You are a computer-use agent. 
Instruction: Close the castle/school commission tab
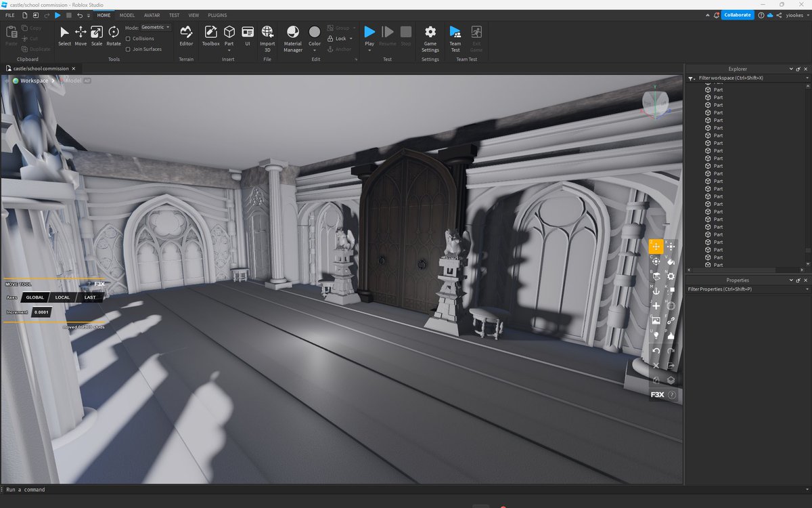point(74,68)
